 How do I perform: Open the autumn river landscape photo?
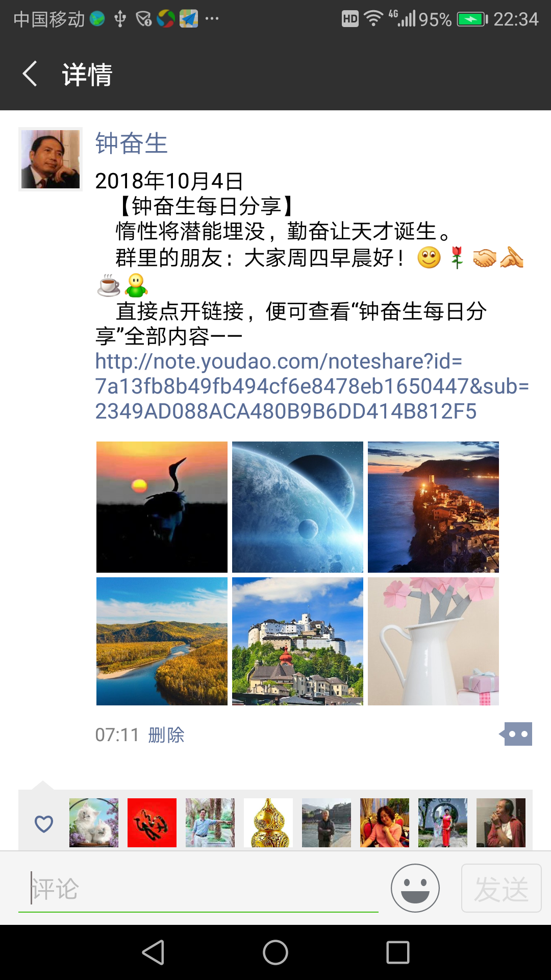[x=162, y=641]
